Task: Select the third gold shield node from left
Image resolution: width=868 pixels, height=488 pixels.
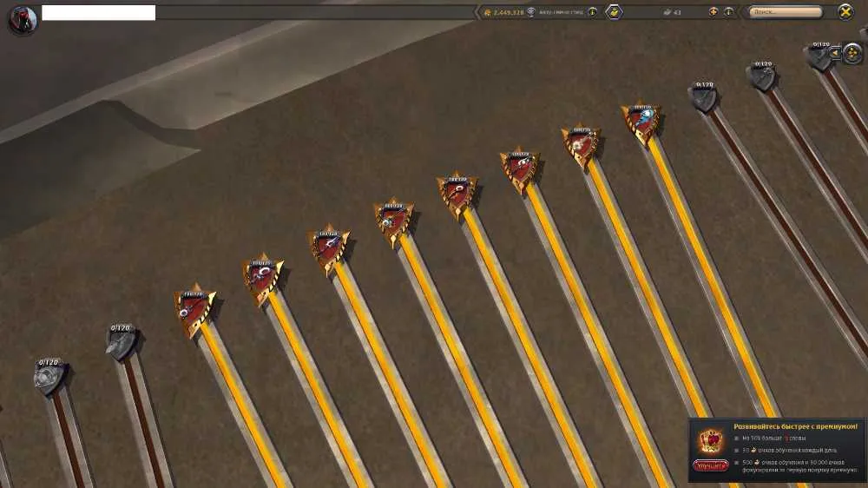Action: pos(329,249)
